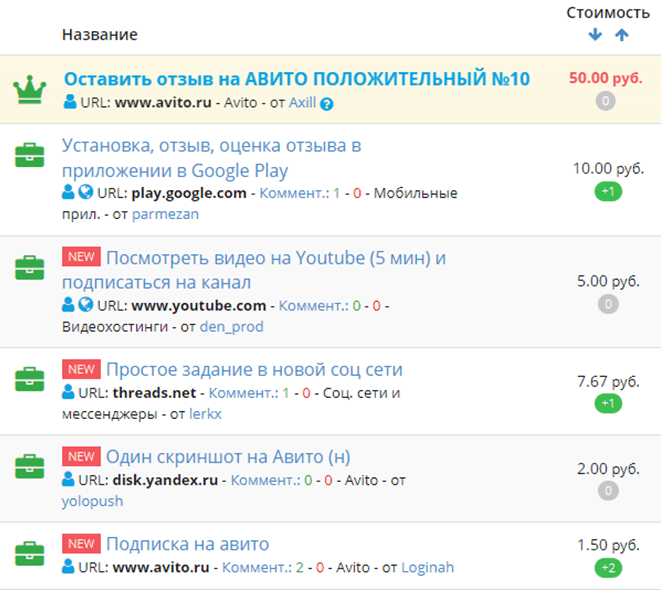This screenshot has height=593, width=661.
Task: Click URL text play.google.com
Action: tap(189, 193)
